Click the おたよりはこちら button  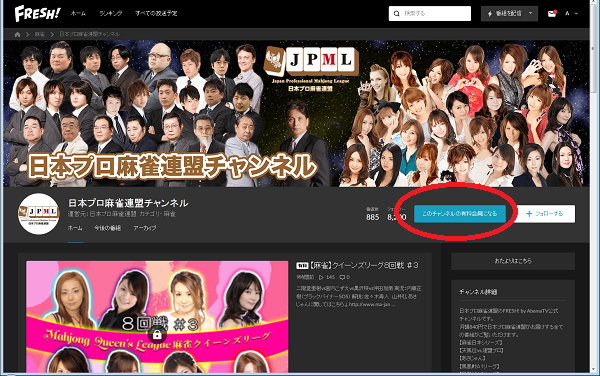[x=513, y=261]
